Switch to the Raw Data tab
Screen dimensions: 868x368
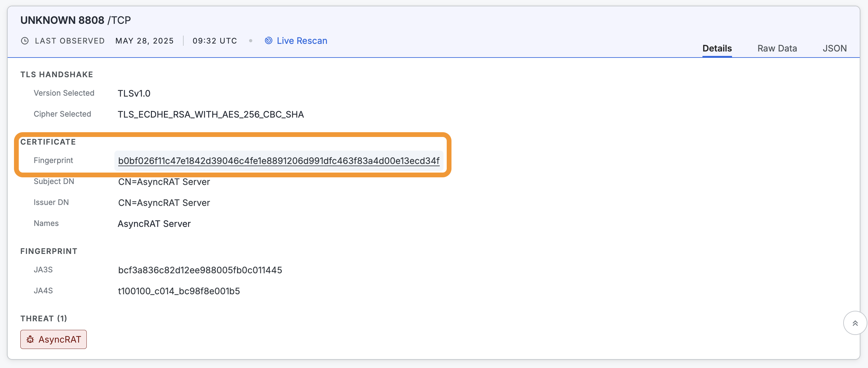point(777,49)
